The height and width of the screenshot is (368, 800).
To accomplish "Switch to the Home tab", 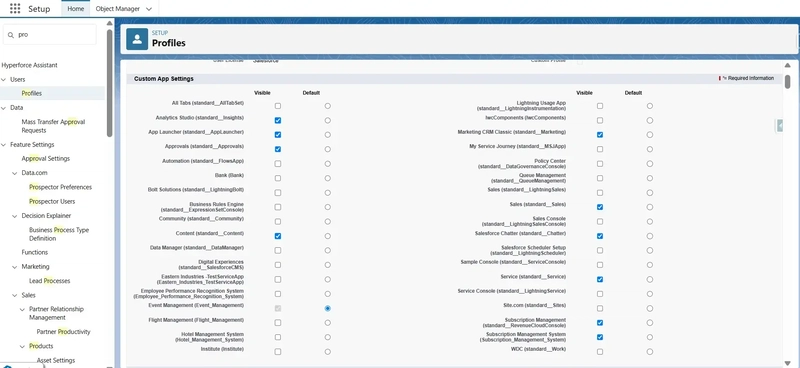I will click(76, 9).
